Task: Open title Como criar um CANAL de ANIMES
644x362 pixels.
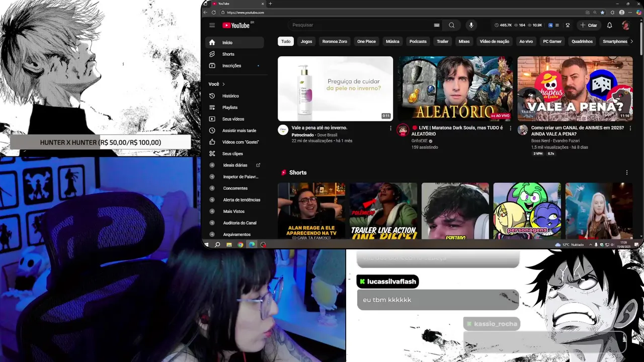Action: pyautogui.click(x=578, y=131)
